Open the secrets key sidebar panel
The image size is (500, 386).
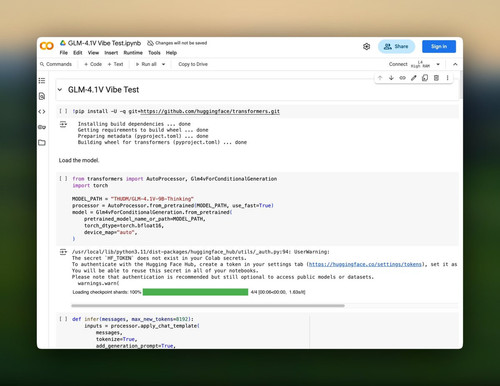tap(42, 127)
